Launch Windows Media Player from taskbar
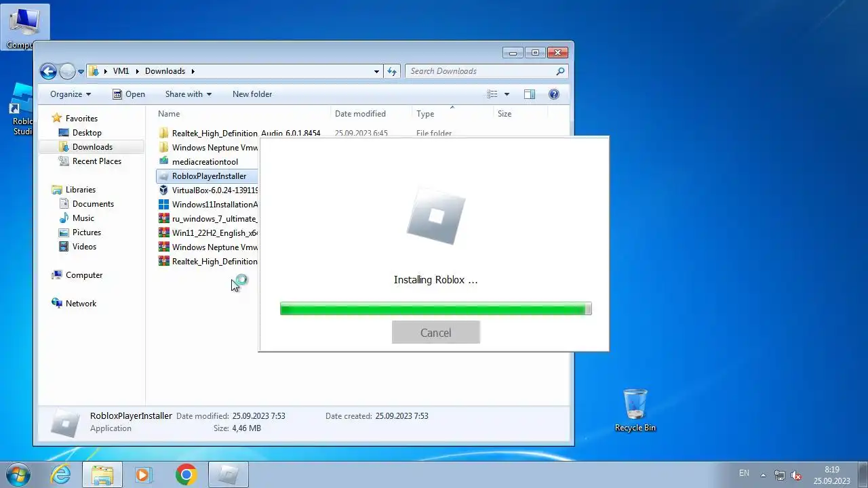868x488 pixels. click(x=143, y=474)
